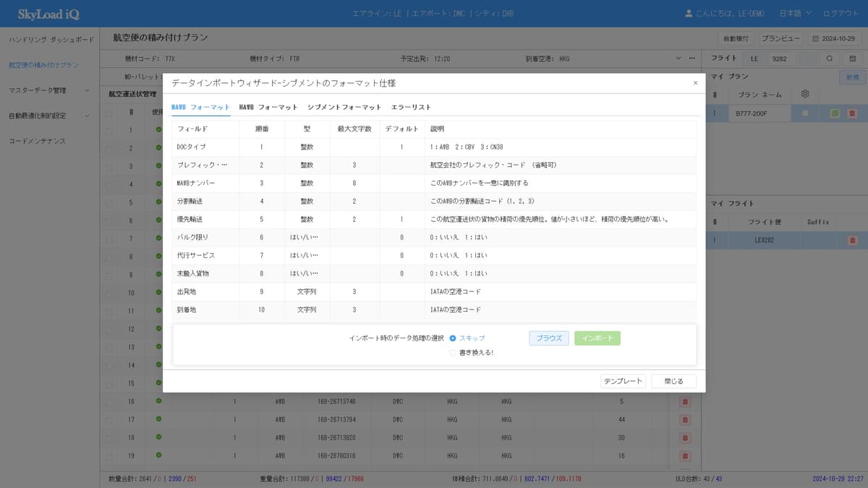This screenshot has height=488, width=868.
Task: Click the search icon beside flight number 9282
Action: click(x=830, y=58)
